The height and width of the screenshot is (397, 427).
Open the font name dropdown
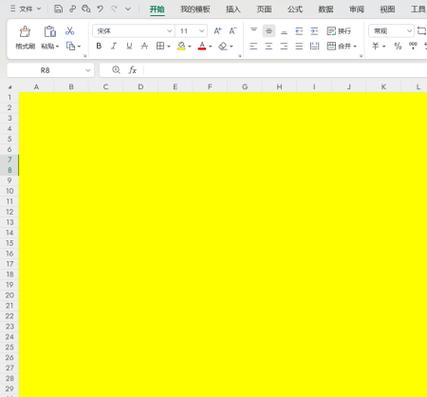coord(169,31)
